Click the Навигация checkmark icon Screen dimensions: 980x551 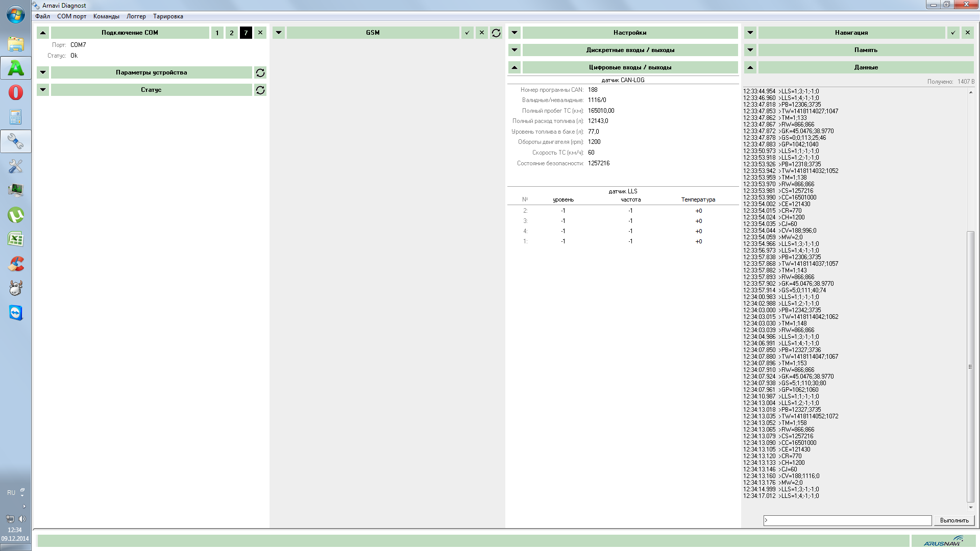953,33
